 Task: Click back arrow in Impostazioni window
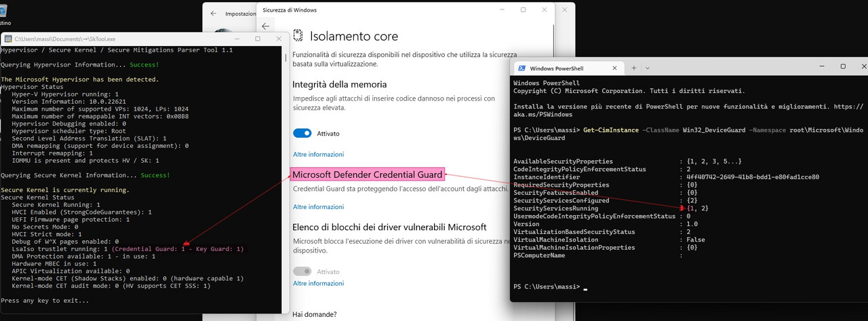(214, 13)
